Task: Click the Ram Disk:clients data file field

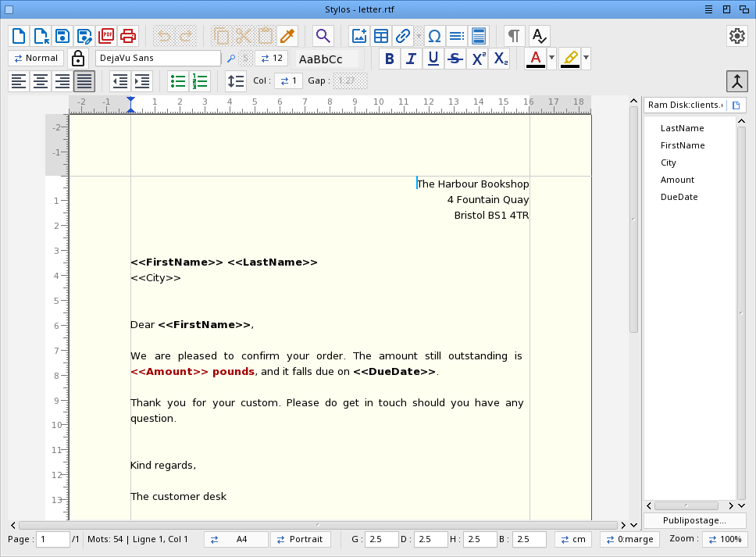Action: point(685,105)
